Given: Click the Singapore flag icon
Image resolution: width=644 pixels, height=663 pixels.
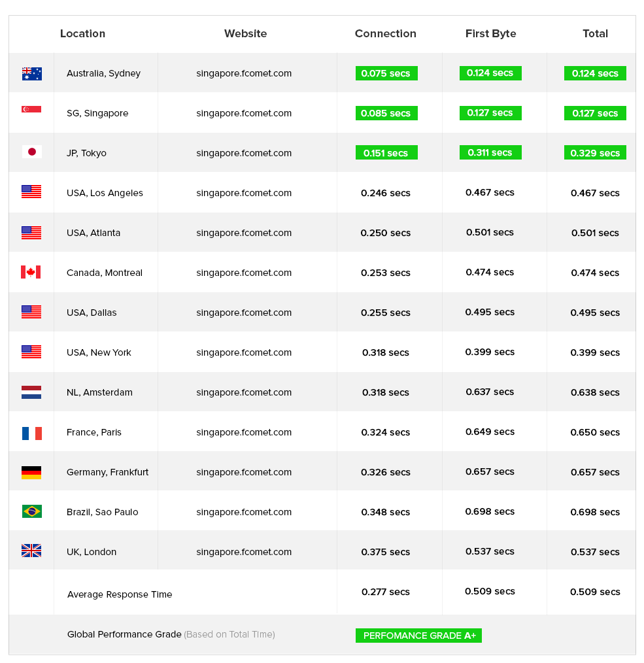Looking at the screenshot, I should coord(31,109).
